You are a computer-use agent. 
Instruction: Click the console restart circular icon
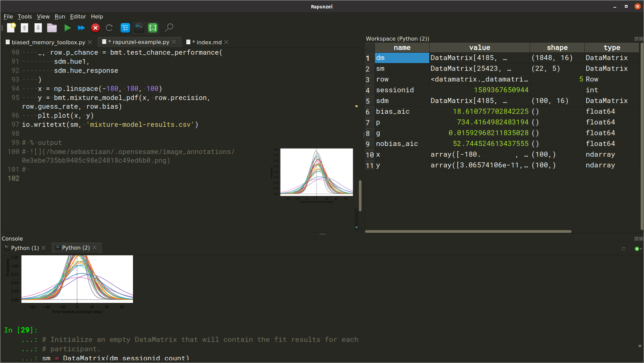tap(624, 249)
